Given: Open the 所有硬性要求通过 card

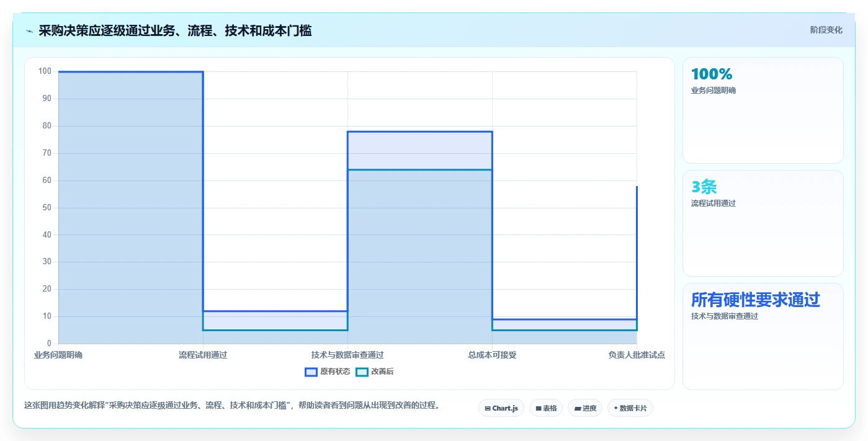Looking at the screenshot, I should 763,337.
